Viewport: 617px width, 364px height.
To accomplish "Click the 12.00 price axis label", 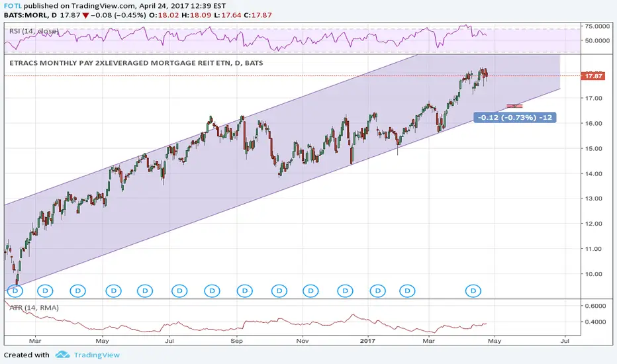I will pos(593,224).
